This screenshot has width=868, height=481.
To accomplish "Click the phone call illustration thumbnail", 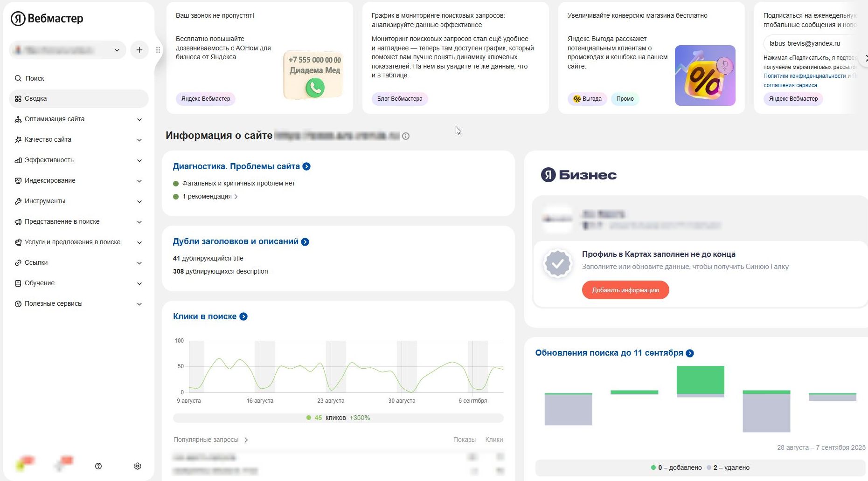I will click(x=313, y=75).
